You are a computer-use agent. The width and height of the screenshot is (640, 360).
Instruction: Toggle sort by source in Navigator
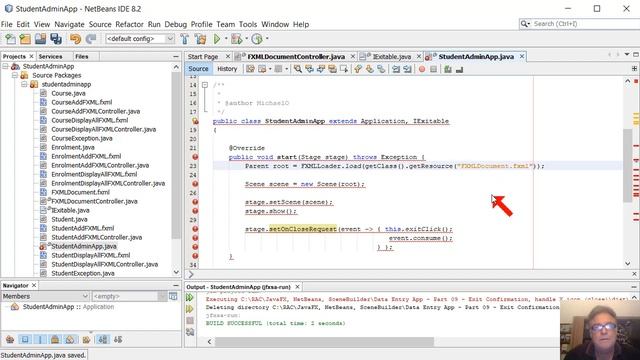point(118,339)
